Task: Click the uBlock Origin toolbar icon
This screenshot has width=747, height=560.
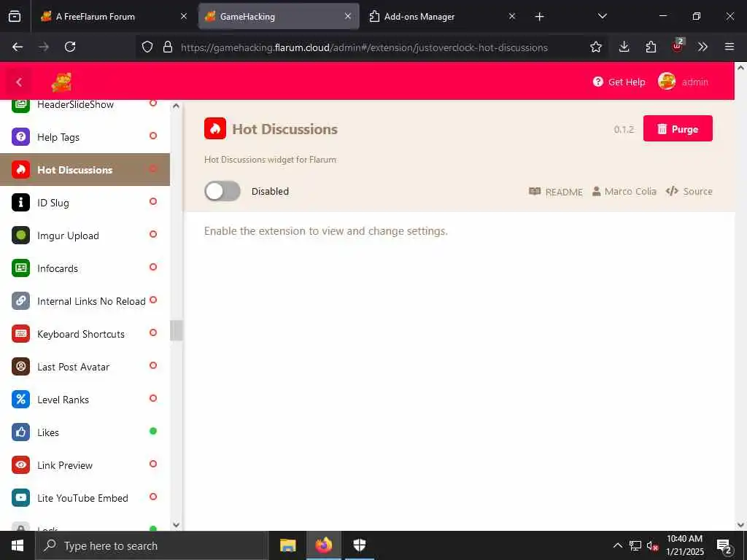Action: pyautogui.click(x=678, y=46)
